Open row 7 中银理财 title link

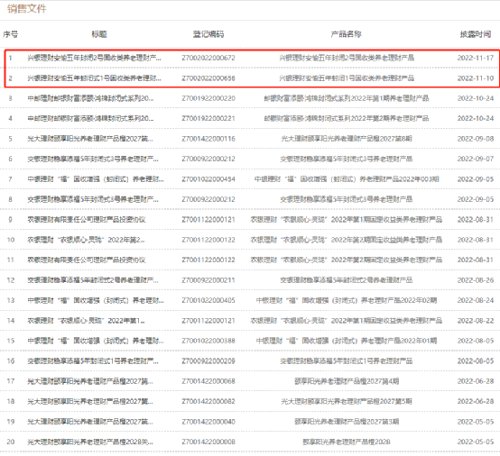coord(96,179)
